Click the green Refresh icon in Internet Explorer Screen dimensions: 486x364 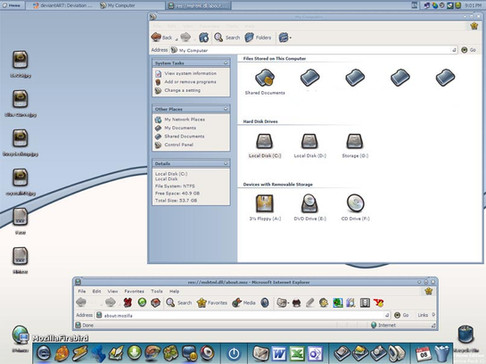pyautogui.click(x=142, y=303)
